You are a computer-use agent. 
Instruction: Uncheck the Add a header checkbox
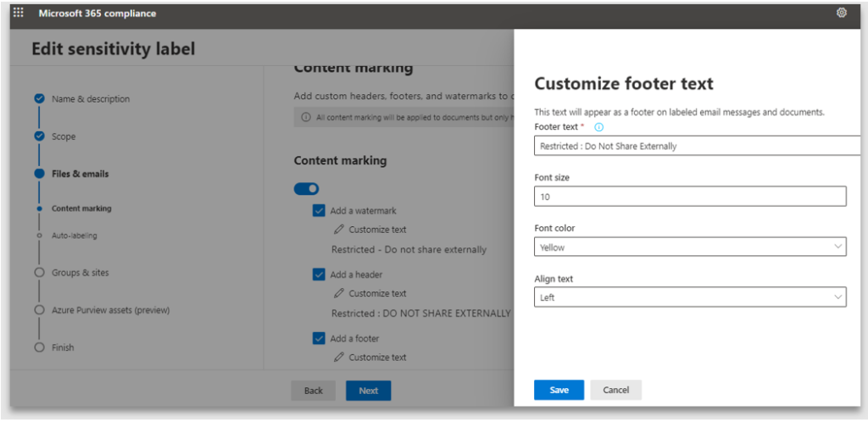(x=319, y=275)
